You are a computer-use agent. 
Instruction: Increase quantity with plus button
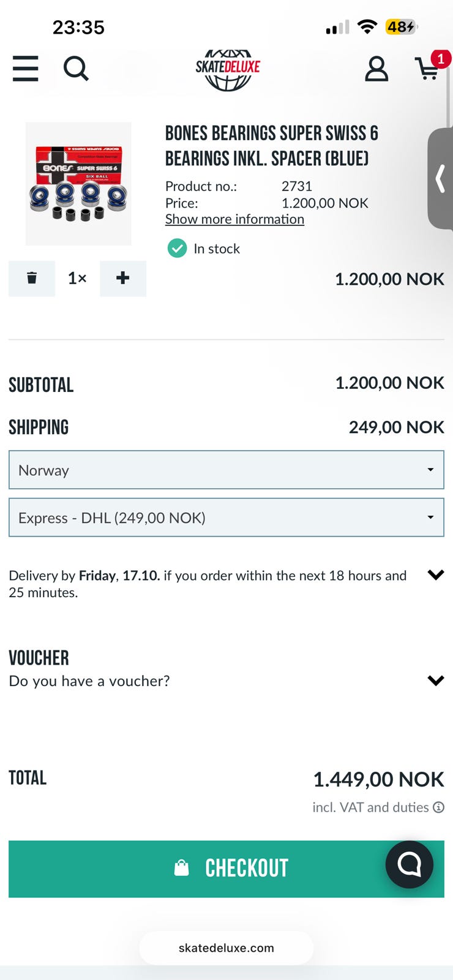123,278
